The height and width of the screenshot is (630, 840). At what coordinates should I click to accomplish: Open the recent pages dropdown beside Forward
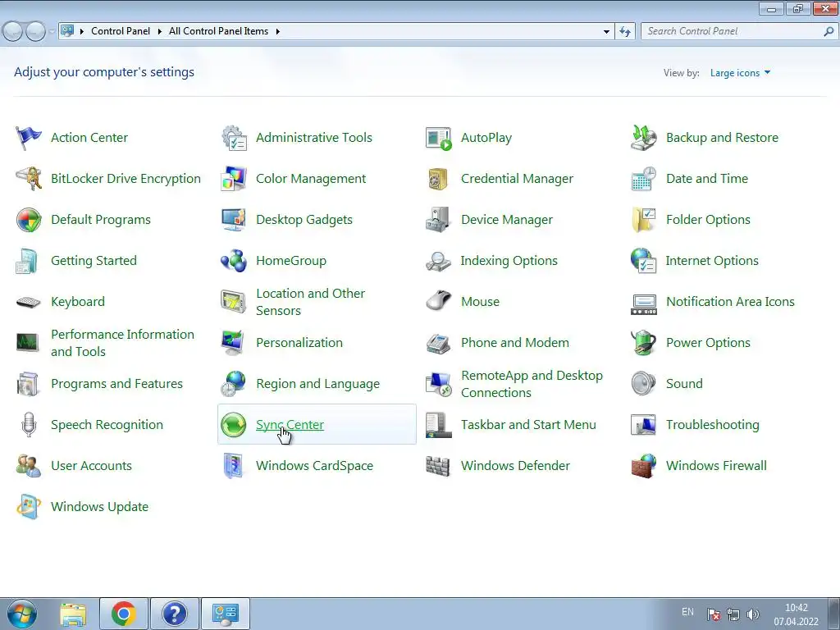52,32
